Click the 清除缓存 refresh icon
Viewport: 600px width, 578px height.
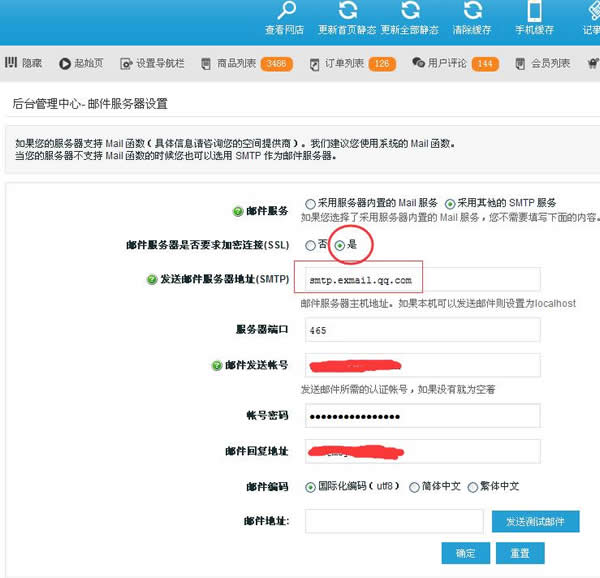coord(473,10)
